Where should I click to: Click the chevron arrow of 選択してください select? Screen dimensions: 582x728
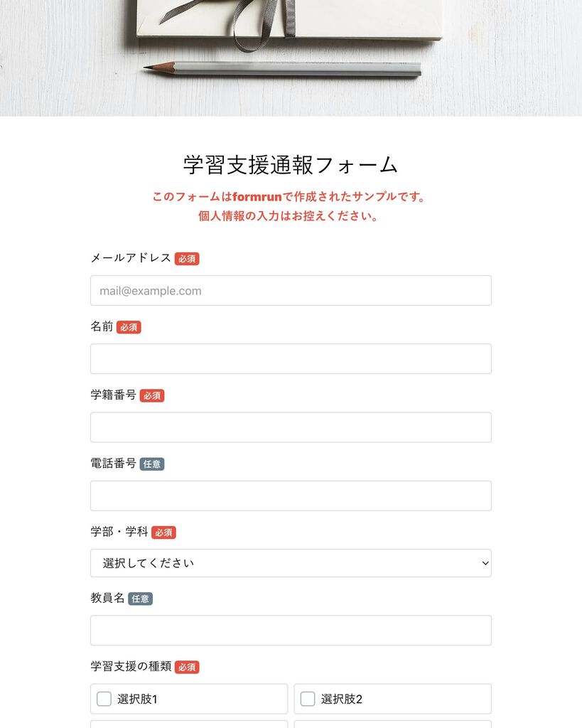coord(485,563)
